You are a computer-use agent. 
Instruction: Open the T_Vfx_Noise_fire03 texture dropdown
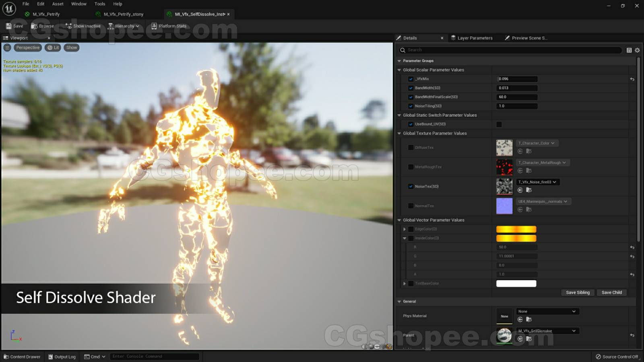pyautogui.click(x=538, y=182)
